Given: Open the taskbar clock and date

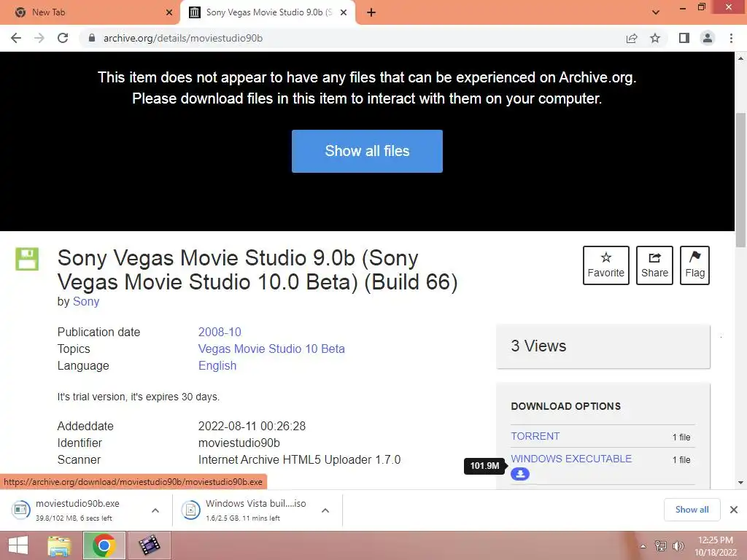Looking at the screenshot, I should (715, 546).
